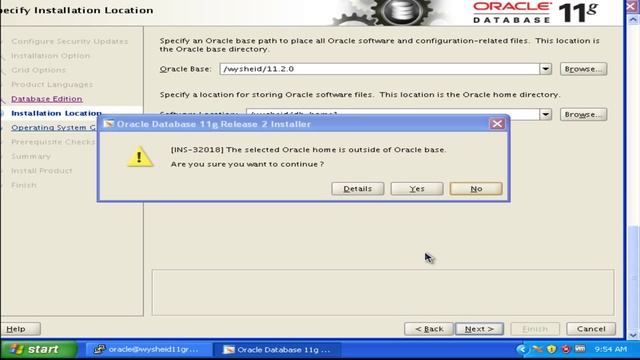The height and width of the screenshot is (360, 640).
Task: Click the Grid Options step
Action: (x=38, y=70)
